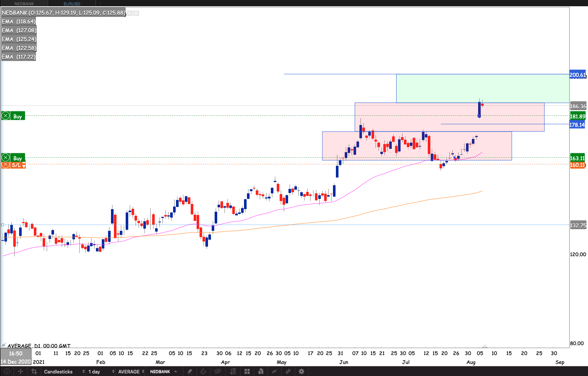Click the 200.61 price level label
This screenshot has width=588, height=376.
(x=577, y=75)
